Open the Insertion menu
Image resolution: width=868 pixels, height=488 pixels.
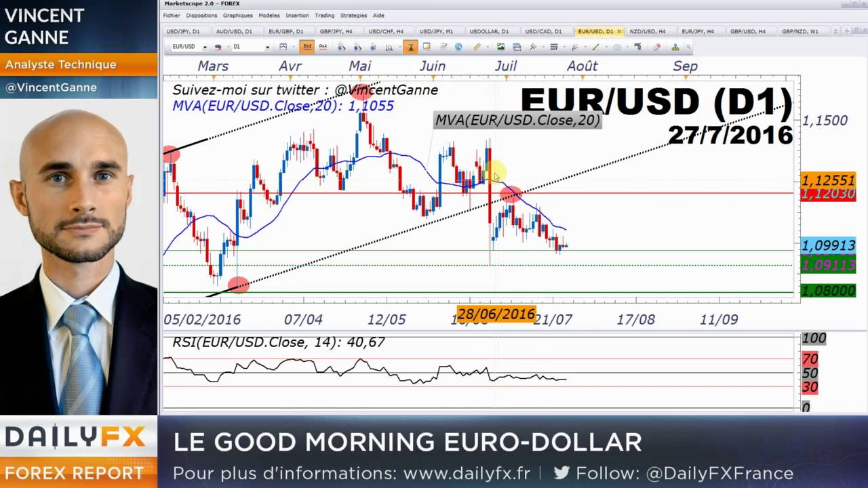click(297, 15)
